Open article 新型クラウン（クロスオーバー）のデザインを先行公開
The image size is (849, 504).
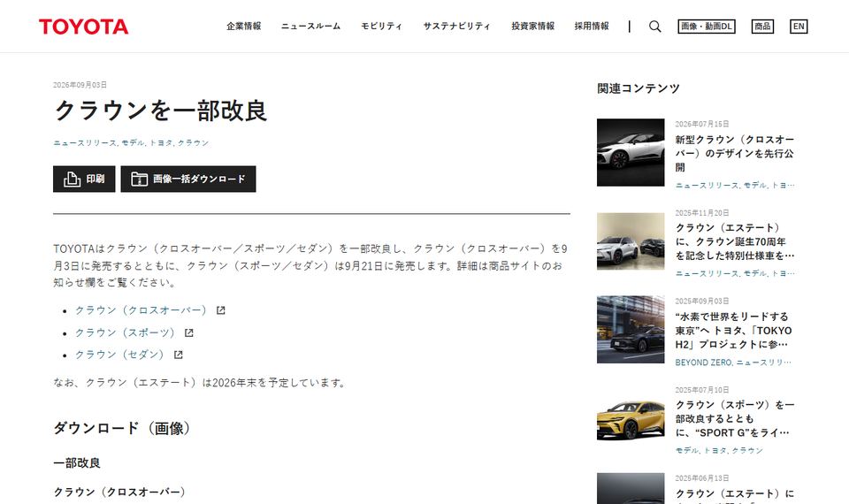click(734, 153)
